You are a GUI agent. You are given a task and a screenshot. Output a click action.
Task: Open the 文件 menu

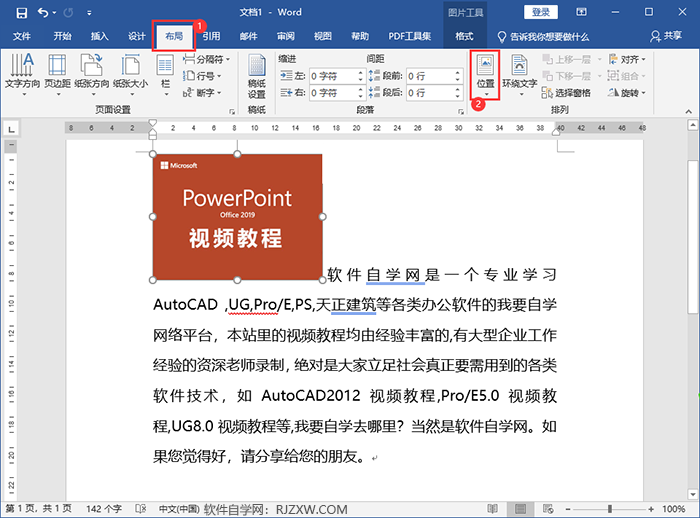point(21,36)
